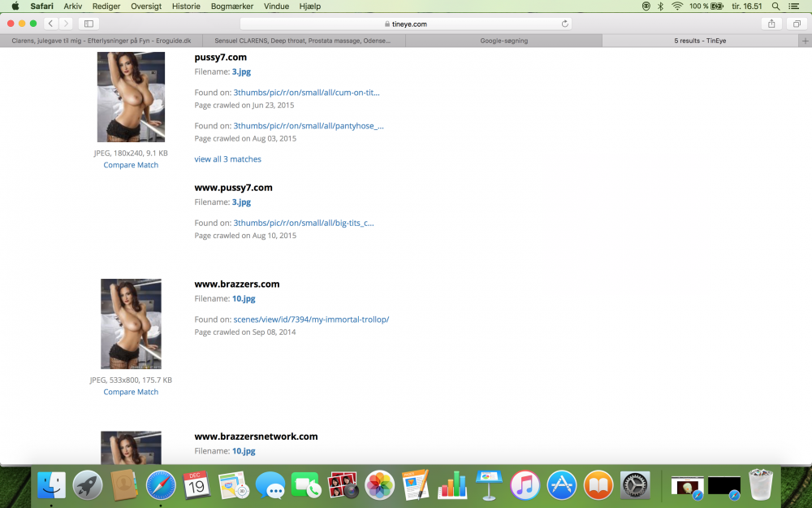Go back with the Safari back arrow
The height and width of the screenshot is (508, 812).
point(50,24)
